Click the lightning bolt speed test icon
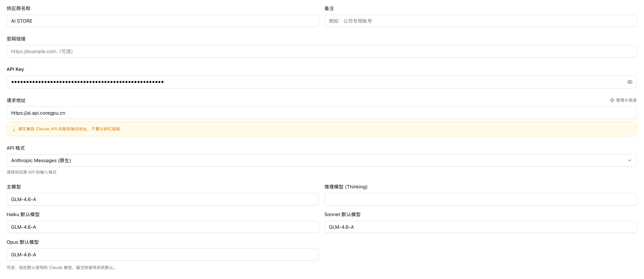The image size is (644, 279). click(x=612, y=100)
